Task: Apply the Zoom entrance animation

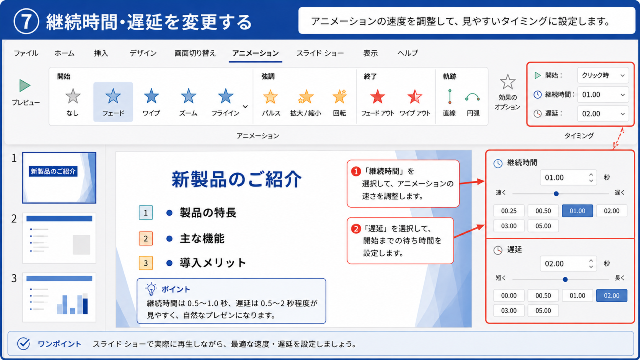Action: point(188,97)
